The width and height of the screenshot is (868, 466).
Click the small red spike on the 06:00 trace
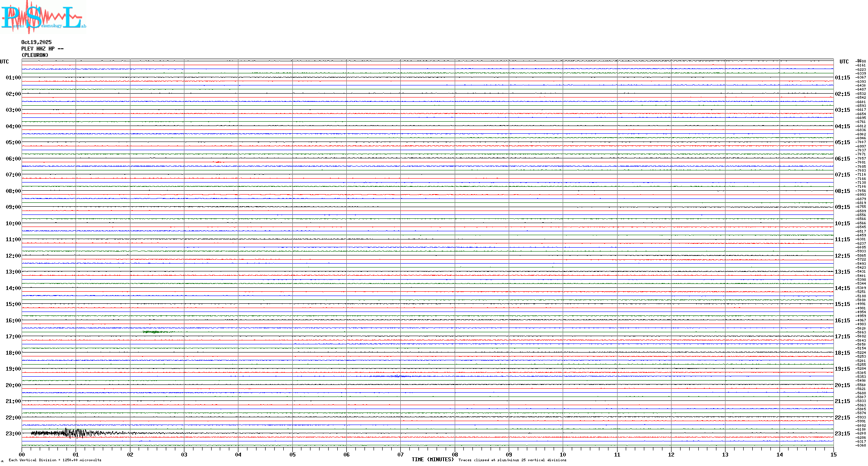(218, 162)
